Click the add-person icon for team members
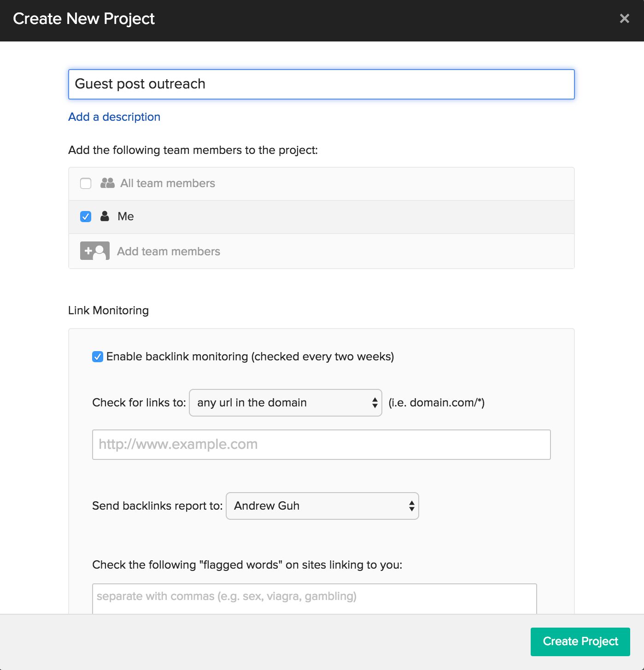Image resolution: width=644 pixels, height=670 pixels. coord(95,251)
